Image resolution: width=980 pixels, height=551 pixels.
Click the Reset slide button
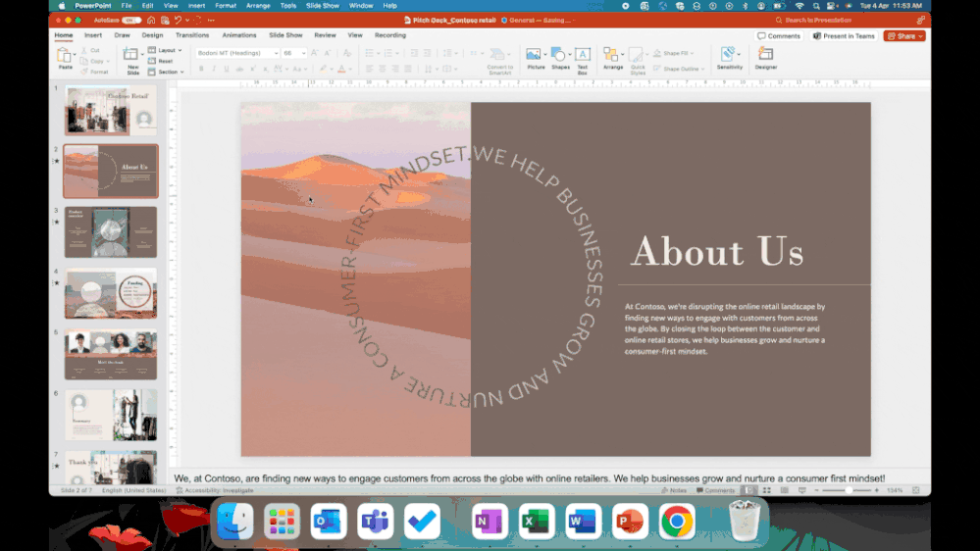161,61
